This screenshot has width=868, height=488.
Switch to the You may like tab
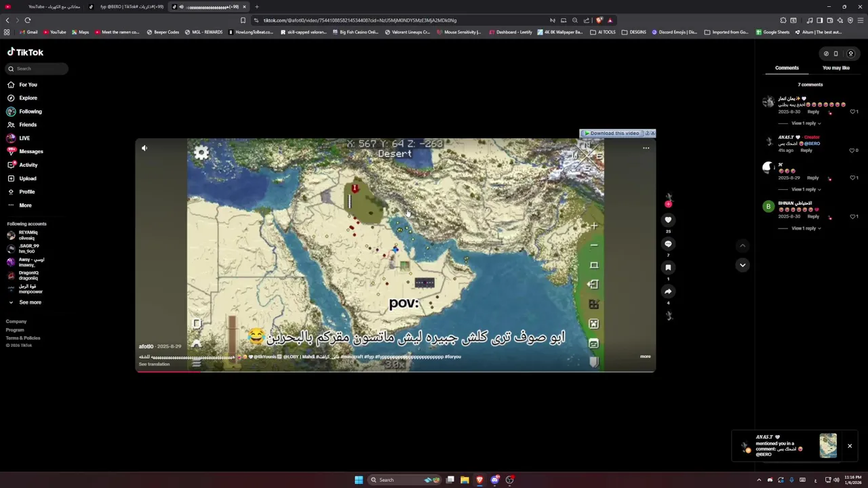coord(836,68)
